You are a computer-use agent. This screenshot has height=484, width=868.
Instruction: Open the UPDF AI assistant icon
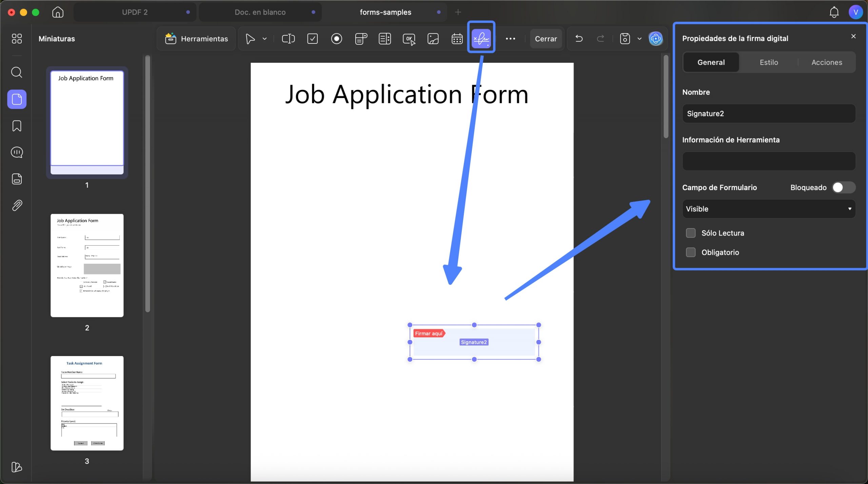656,39
